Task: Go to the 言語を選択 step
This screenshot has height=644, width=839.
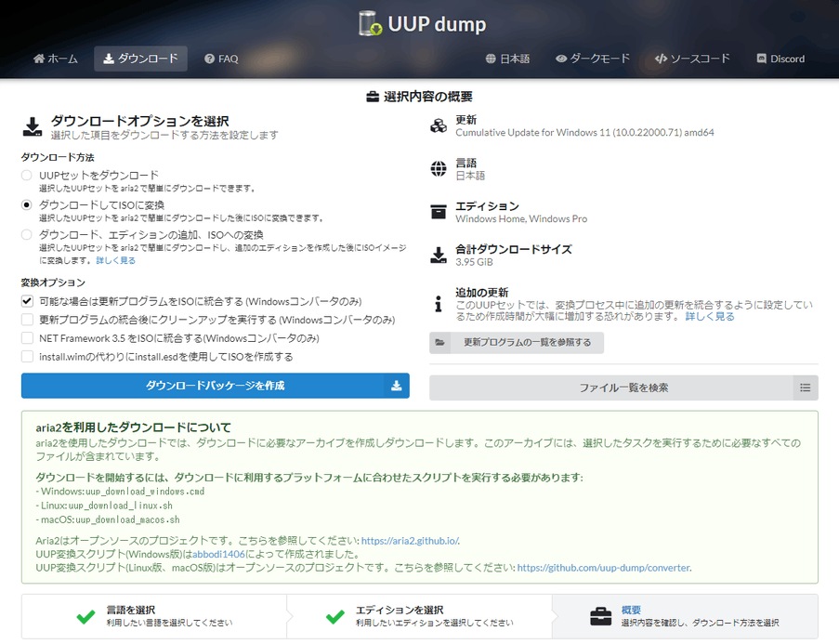Action: pos(154,617)
